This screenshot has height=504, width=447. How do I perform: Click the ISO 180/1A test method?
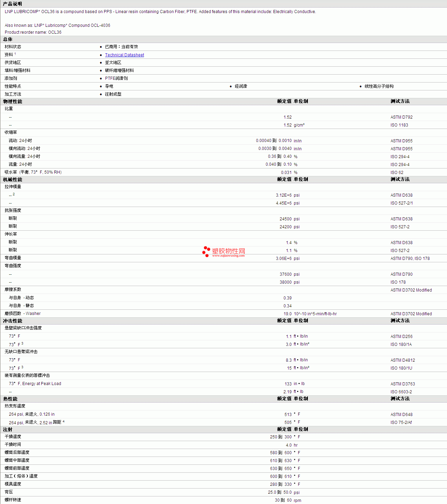pyautogui.click(x=401, y=344)
